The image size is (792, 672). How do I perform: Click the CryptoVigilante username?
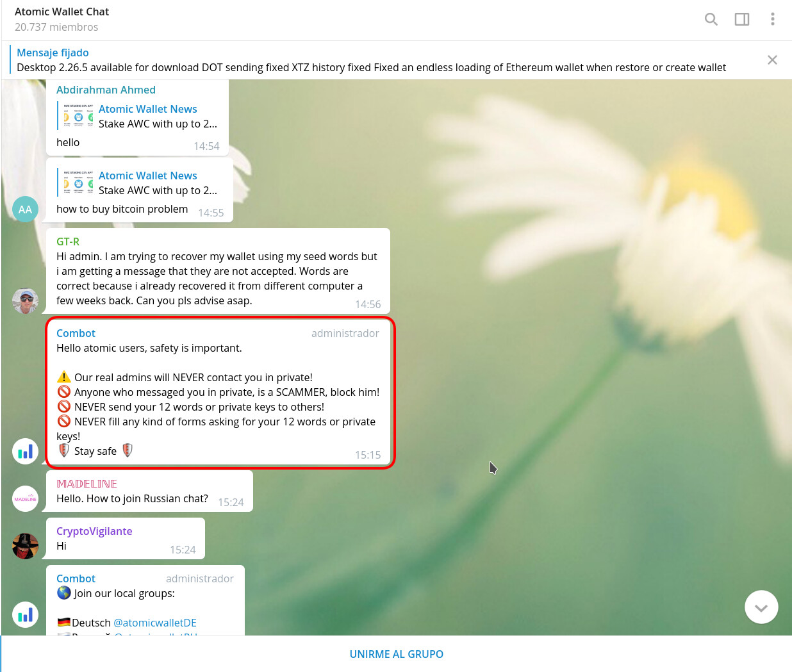click(94, 531)
